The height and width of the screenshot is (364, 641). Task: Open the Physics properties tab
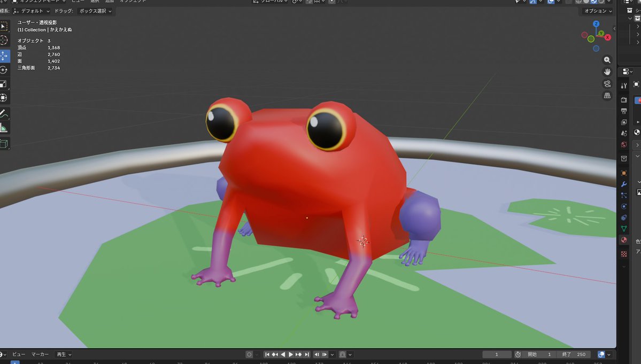[624, 206]
